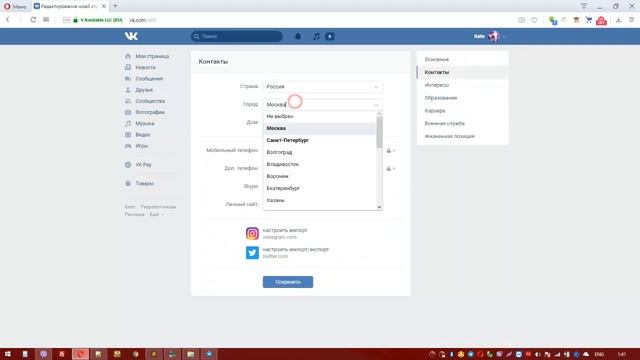Open Сообщества in left sidebar
Image resolution: width=640 pixels, height=360 pixels.
pos(150,101)
